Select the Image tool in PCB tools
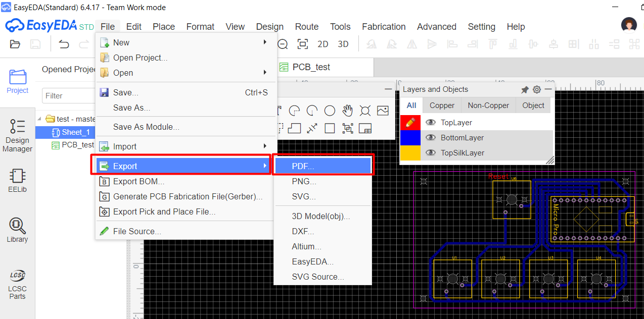 click(x=383, y=111)
